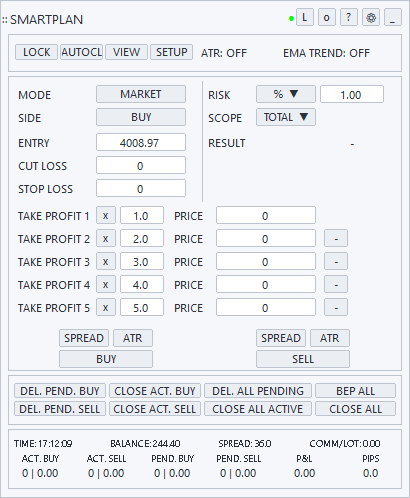Toggle the MODE button showing MARKET

point(141,94)
